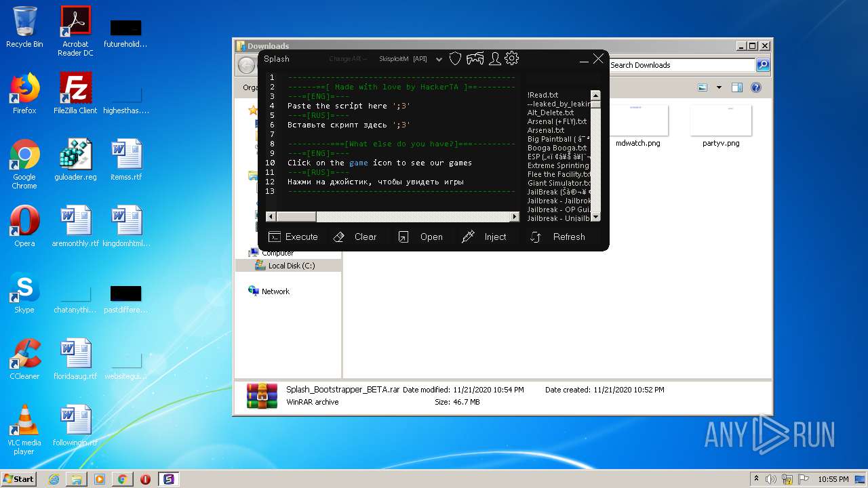868x488 pixels.
Task: Click editor horizontal scrollbar right arrow
Action: 514,217
